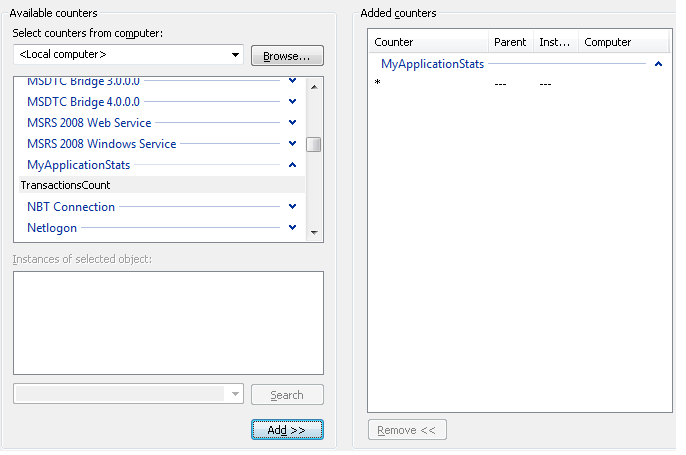The height and width of the screenshot is (455, 686).
Task: Click the Computer column header
Action: pyautogui.click(x=623, y=42)
